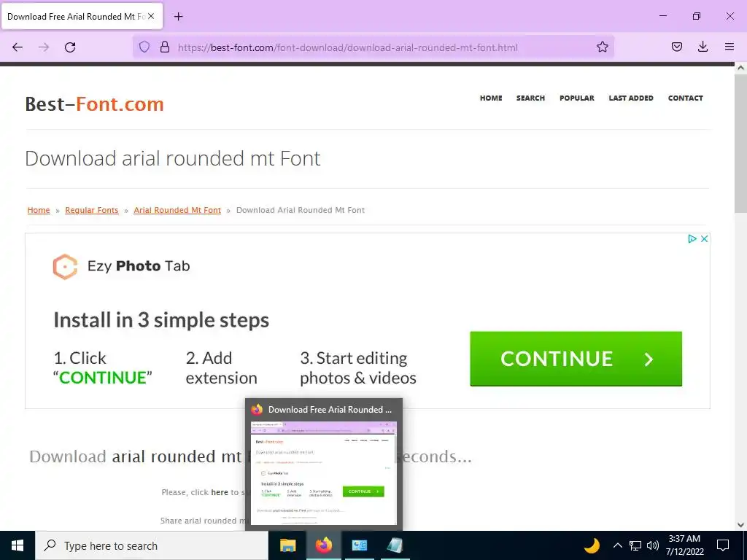Click the scrollbar up arrow
The width and height of the screenshot is (747, 560).
(x=740, y=68)
